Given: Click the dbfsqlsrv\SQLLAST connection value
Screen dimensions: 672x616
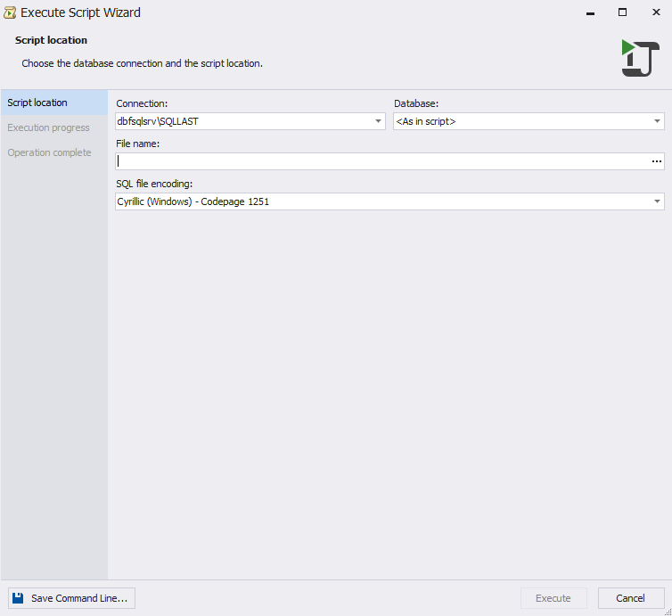Looking at the screenshot, I should point(158,121).
